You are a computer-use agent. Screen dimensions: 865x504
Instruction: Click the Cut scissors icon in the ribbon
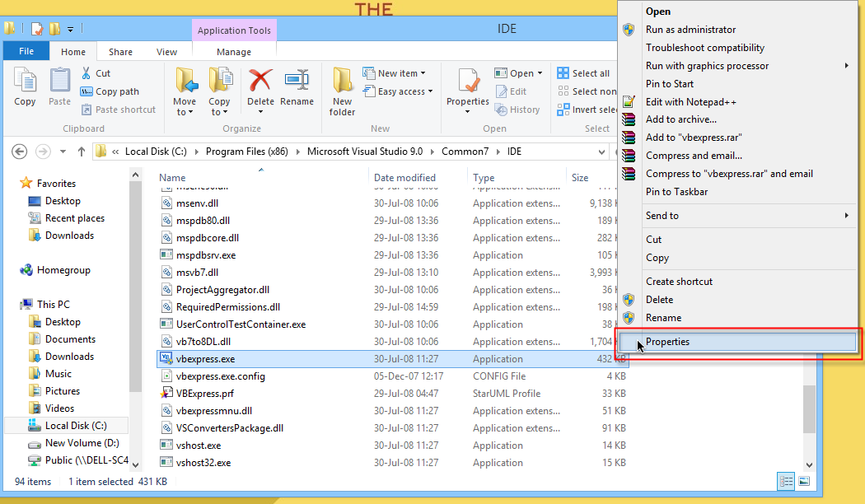(x=86, y=73)
